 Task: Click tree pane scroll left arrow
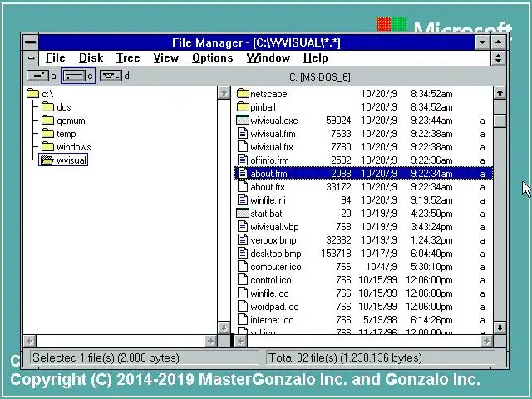pos(30,341)
